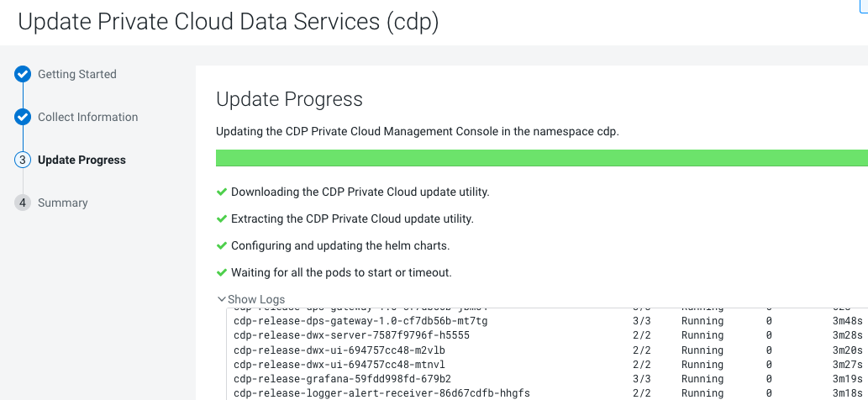The height and width of the screenshot is (400, 868).
Task: Click the Show Logs text link
Action: (256, 299)
